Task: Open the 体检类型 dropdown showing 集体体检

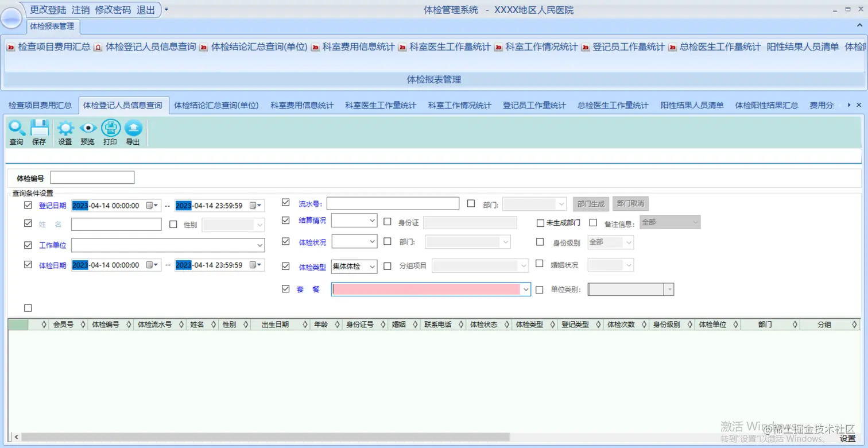Action: [x=372, y=267]
